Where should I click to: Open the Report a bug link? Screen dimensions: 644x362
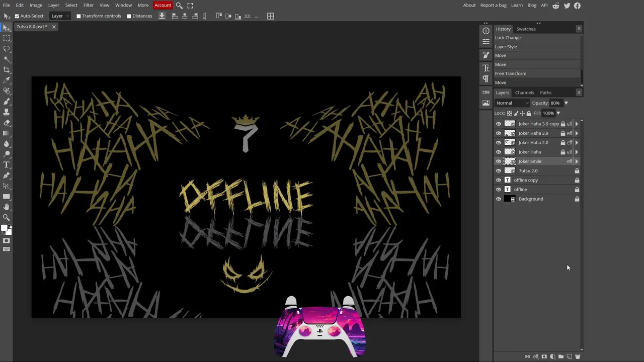click(x=493, y=5)
